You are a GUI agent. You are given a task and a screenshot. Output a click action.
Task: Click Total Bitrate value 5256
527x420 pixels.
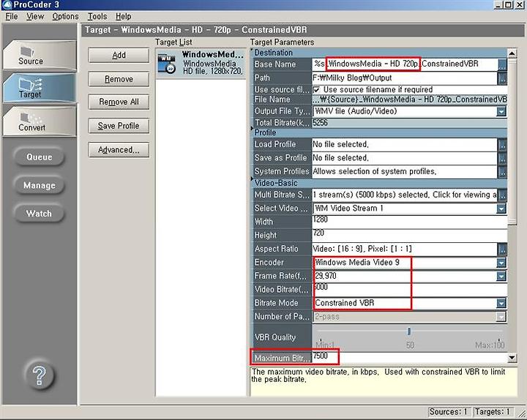point(320,123)
